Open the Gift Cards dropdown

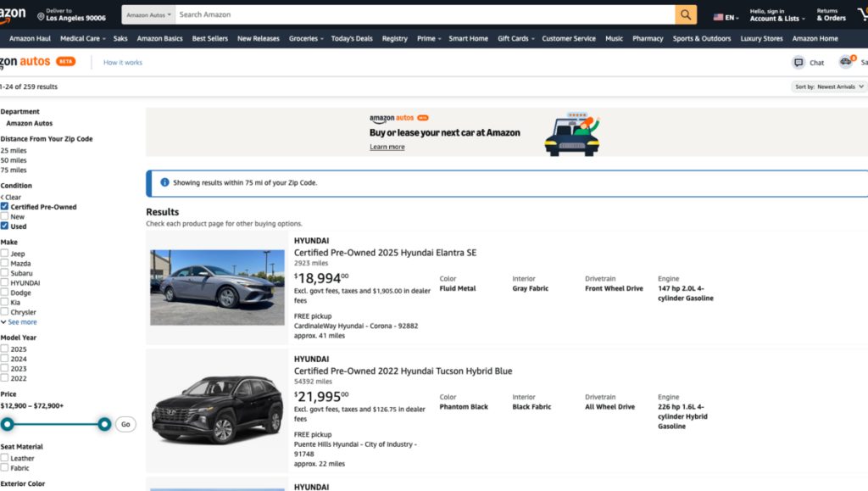pos(516,39)
